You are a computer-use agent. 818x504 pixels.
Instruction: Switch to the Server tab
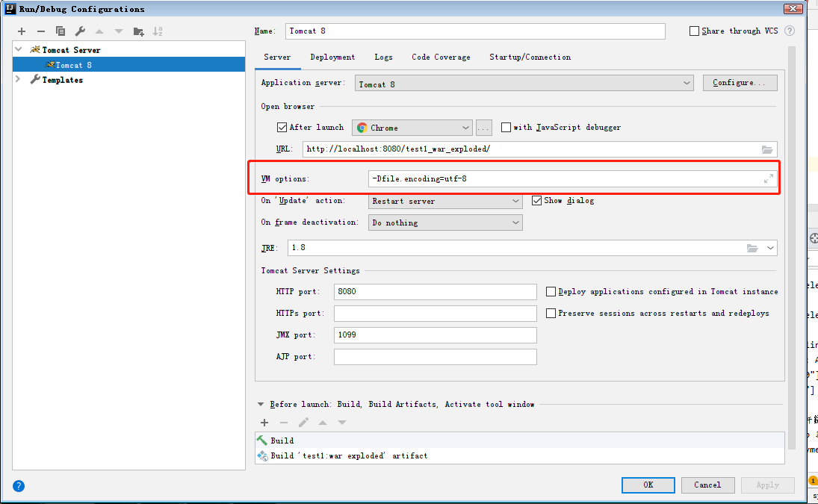(x=277, y=57)
